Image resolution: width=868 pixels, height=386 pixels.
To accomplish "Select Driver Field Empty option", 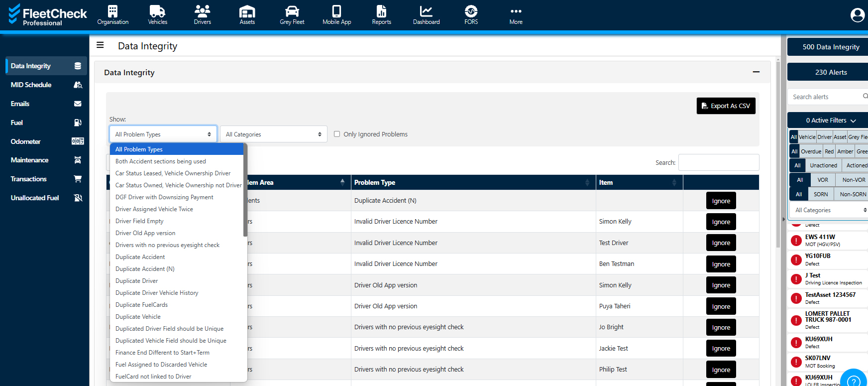I will pyautogui.click(x=177, y=221).
